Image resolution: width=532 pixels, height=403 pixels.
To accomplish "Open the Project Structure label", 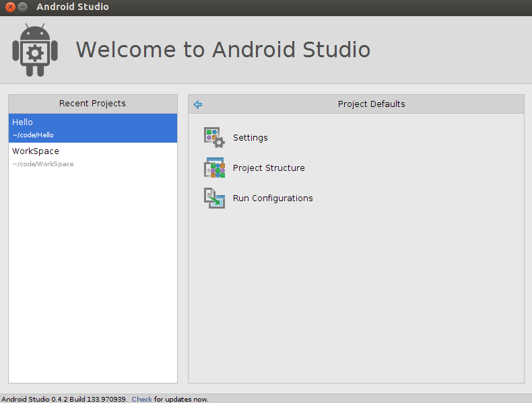I will point(269,168).
